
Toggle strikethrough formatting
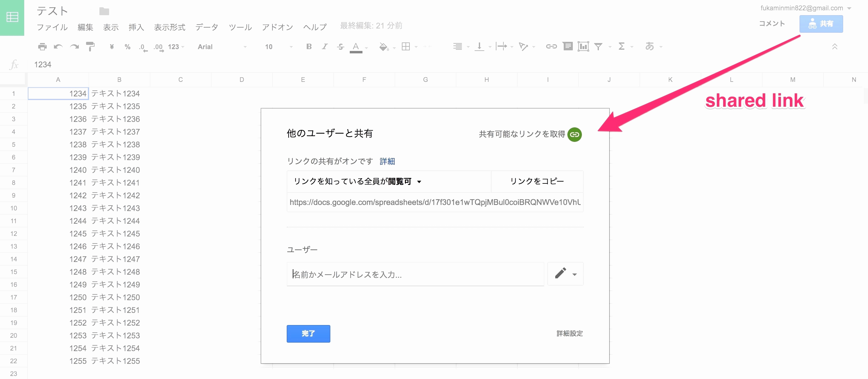pos(340,46)
